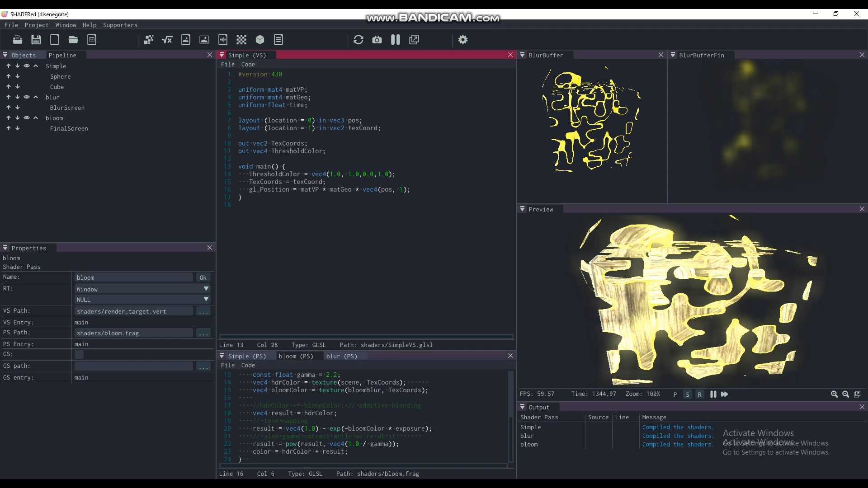868x488 pixels.
Task: Open the Properties panel dropdown triangle
Action: click(x=5, y=248)
